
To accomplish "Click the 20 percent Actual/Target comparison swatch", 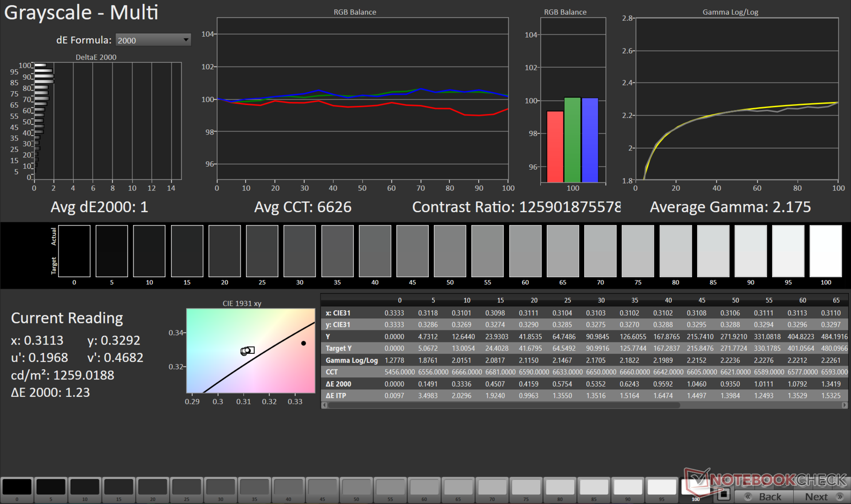I will tap(224, 251).
